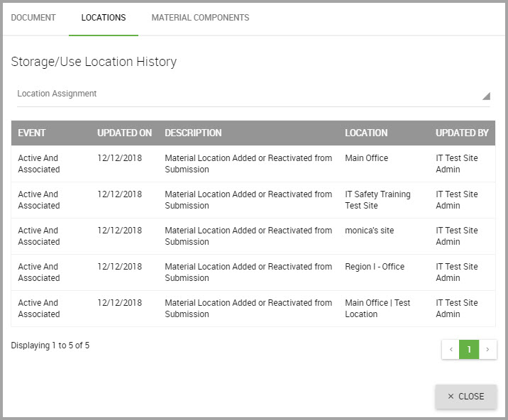The width and height of the screenshot is (508, 420).
Task: Select the LOCATIONS tab
Action: [x=104, y=18]
